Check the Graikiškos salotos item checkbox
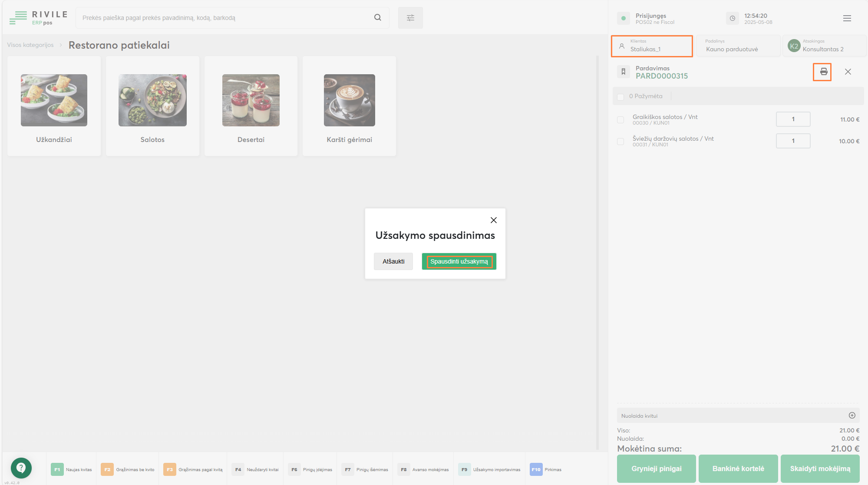The height and width of the screenshot is (485, 868). (x=620, y=119)
